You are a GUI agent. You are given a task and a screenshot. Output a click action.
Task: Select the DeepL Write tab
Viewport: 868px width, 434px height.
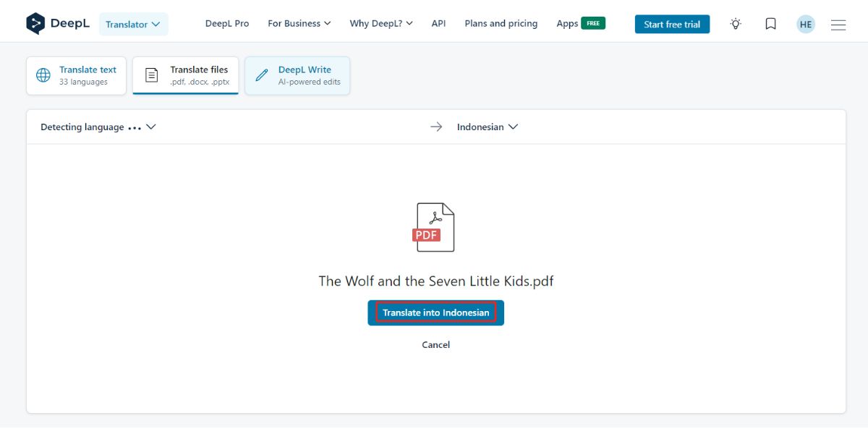pos(297,75)
